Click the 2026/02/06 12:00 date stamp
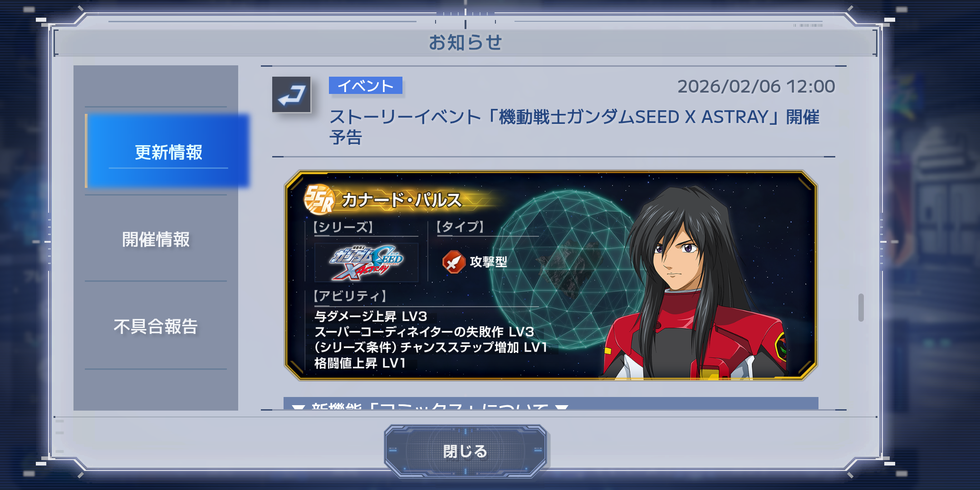This screenshot has width=980, height=490. point(756,86)
